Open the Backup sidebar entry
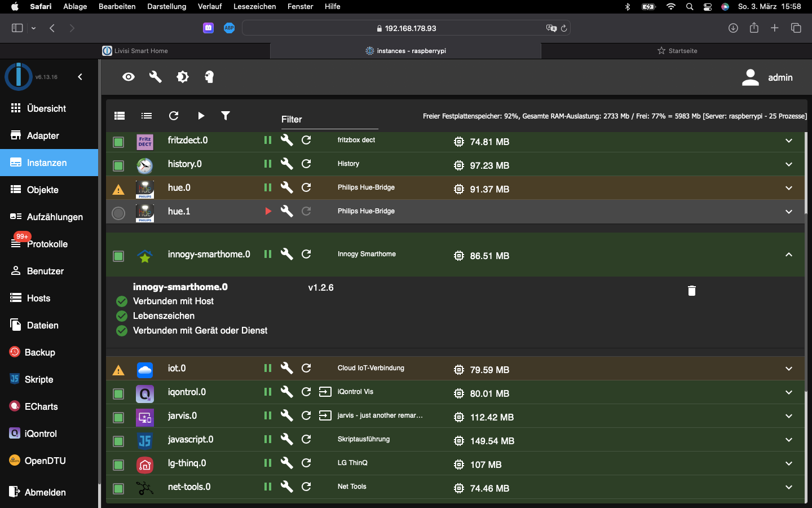 (x=49, y=352)
